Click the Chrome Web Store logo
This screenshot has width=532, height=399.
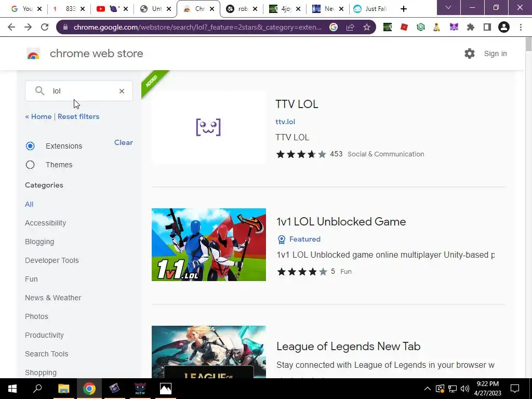point(33,54)
